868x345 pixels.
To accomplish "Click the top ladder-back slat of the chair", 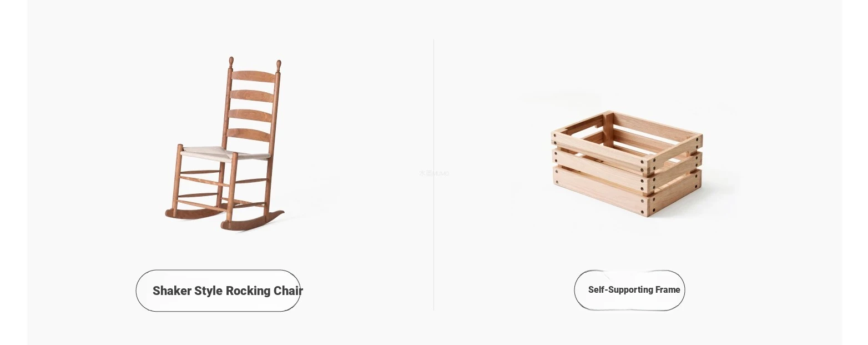I will (253, 76).
